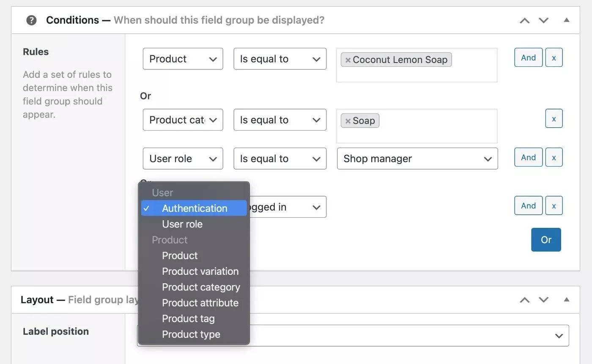Screen dimensions: 592x364
Task: Delete the logged in rule with x
Action: coord(554,205)
